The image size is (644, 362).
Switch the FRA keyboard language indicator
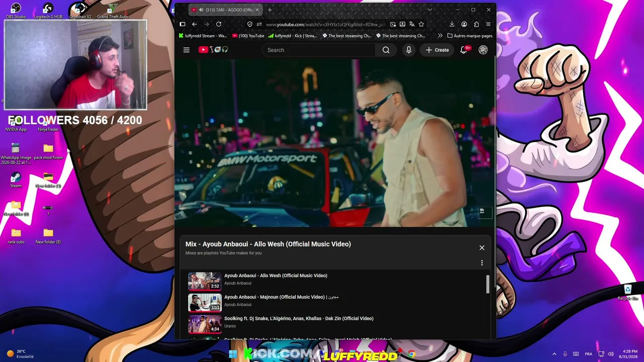tap(588, 354)
